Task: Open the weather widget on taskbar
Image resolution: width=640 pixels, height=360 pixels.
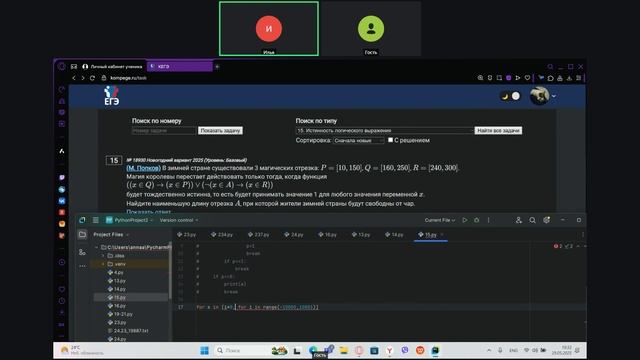Action: pos(82,350)
